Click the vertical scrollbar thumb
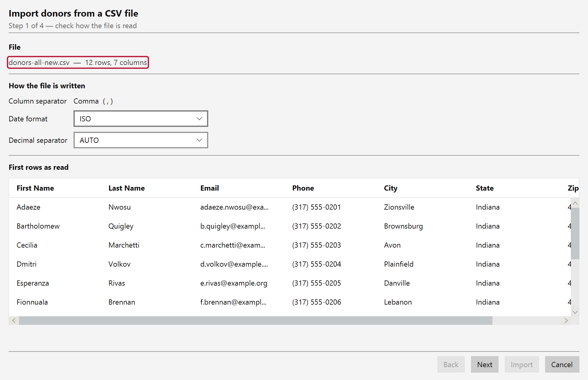 tap(575, 234)
